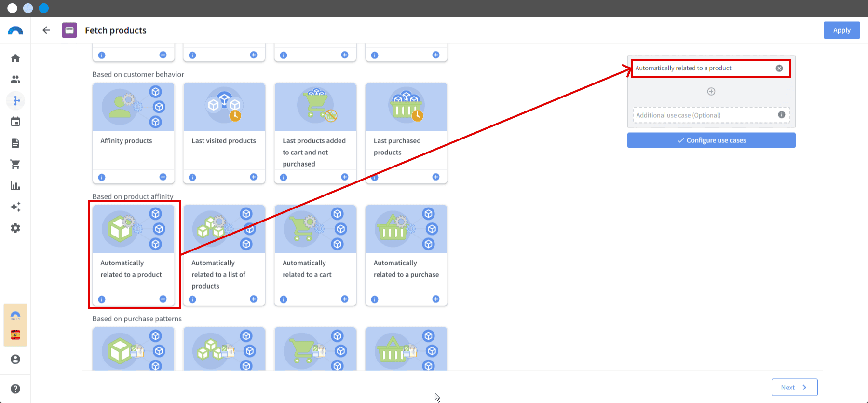Go back using the left arrow
Viewport: 868px width, 403px height.
point(46,30)
